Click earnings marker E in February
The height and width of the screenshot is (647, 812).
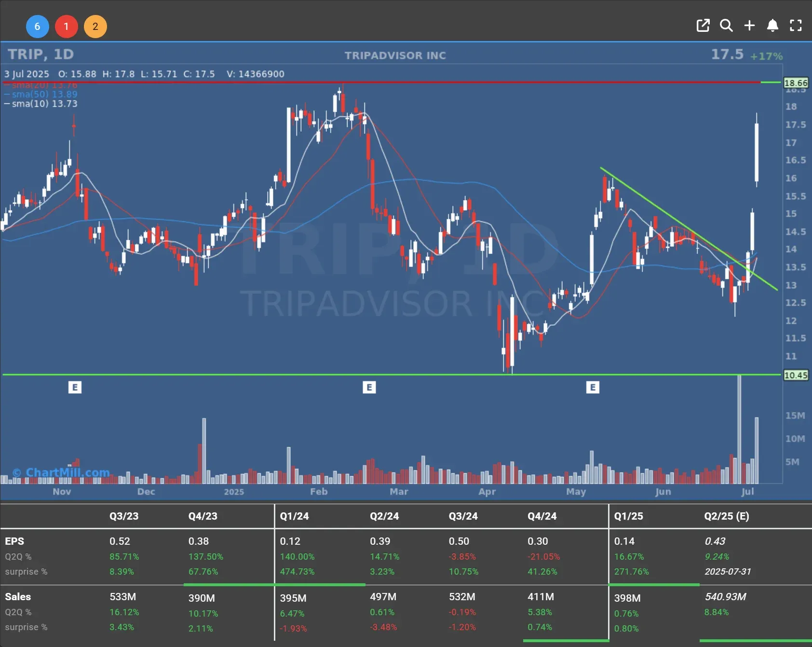coord(369,387)
